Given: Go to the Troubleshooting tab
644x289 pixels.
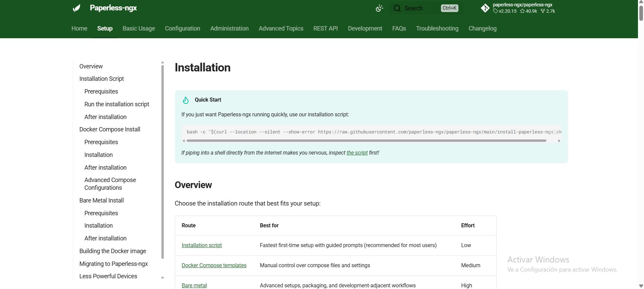Looking at the screenshot, I should click(437, 28).
